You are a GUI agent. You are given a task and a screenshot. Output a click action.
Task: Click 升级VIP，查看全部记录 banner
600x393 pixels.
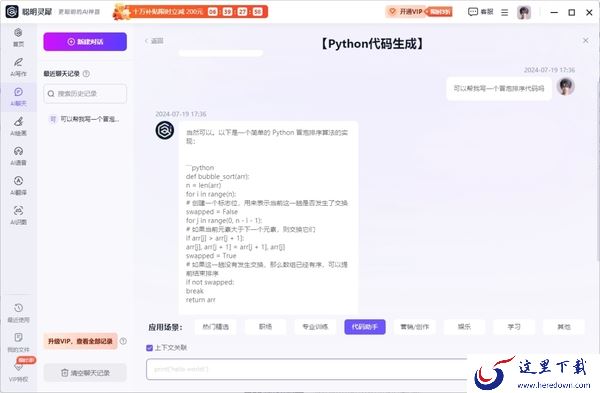(80, 341)
